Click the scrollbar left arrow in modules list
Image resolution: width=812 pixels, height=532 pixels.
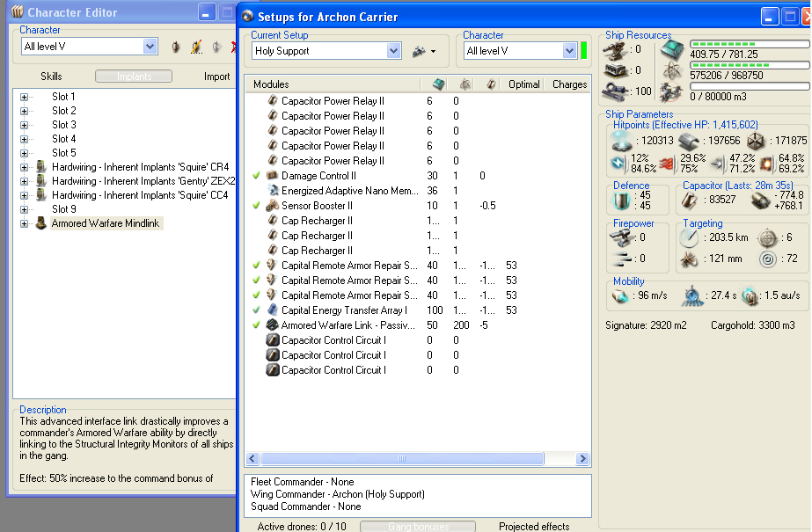[252, 458]
